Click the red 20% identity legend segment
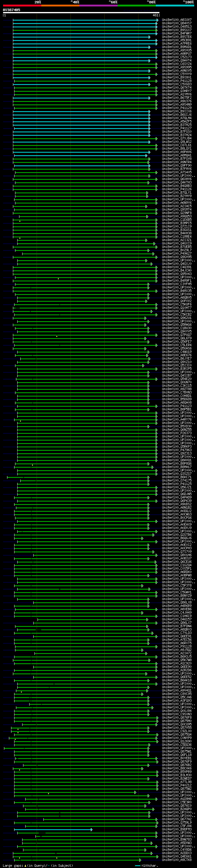 coord(22,6)
